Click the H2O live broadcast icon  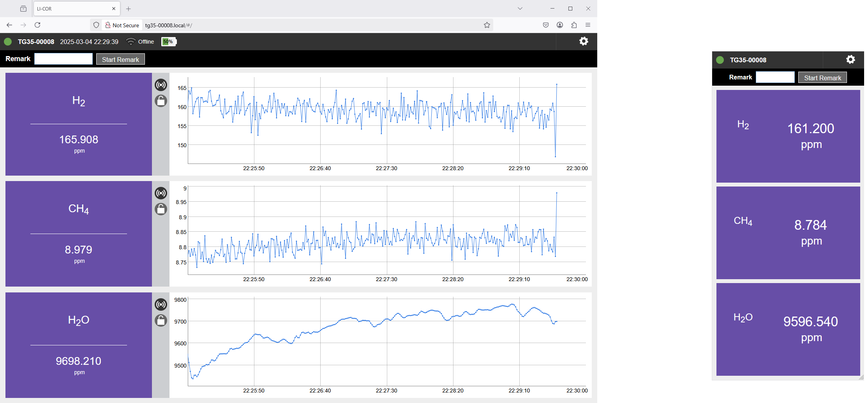click(x=161, y=304)
